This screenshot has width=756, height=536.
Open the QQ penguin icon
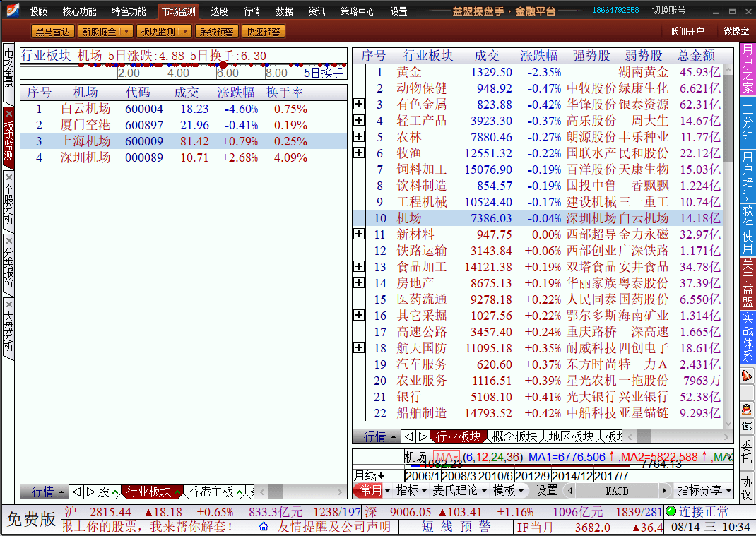(x=746, y=409)
